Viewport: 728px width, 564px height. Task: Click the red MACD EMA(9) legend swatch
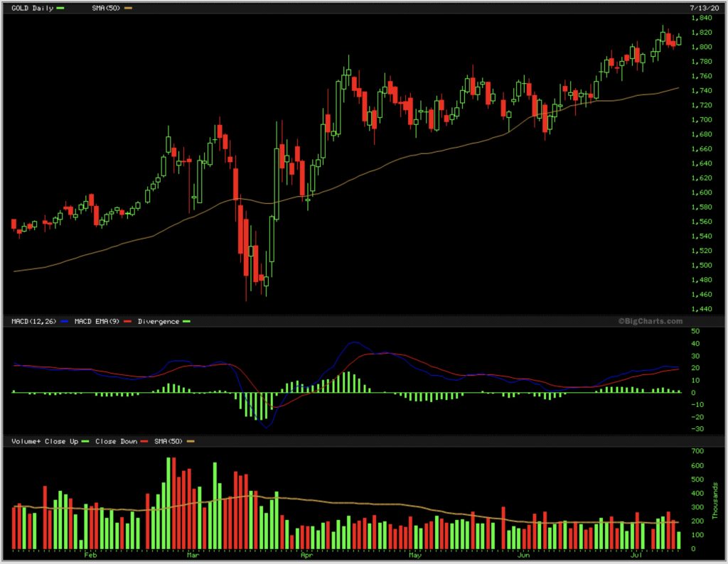(x=129, y=322)
